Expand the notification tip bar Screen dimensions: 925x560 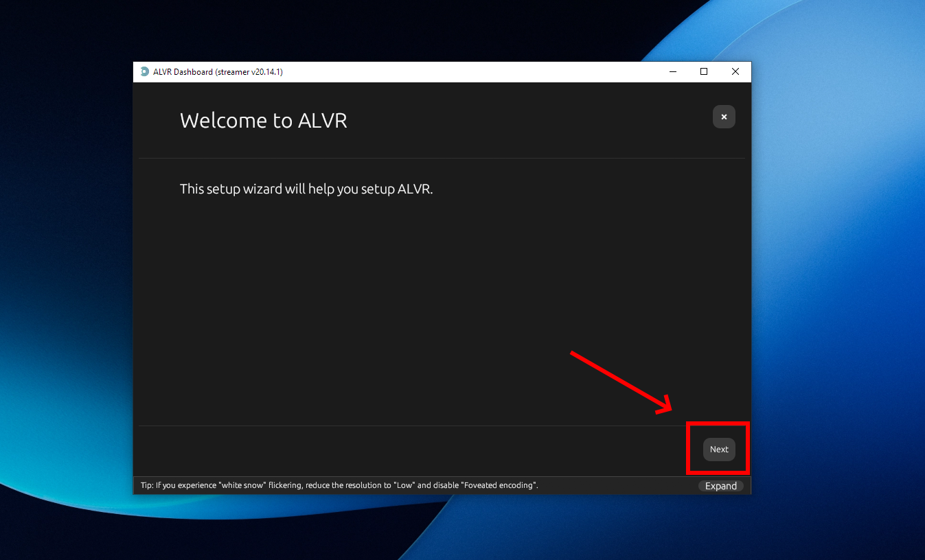point(720,486)
